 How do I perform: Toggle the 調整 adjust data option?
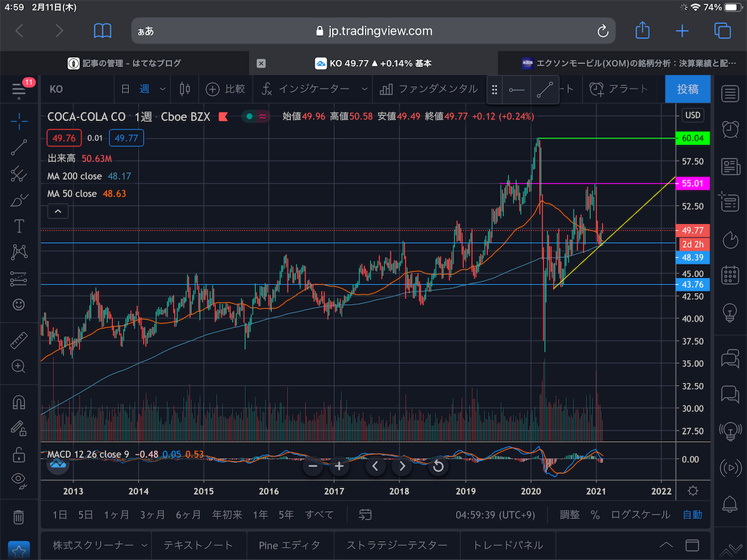pos(569,515)
